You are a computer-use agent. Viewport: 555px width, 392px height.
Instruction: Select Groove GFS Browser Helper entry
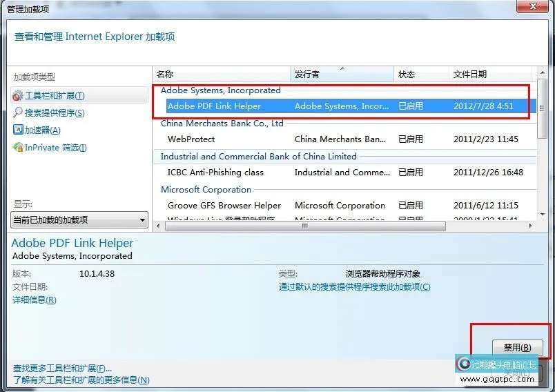(x=224, y=206)
